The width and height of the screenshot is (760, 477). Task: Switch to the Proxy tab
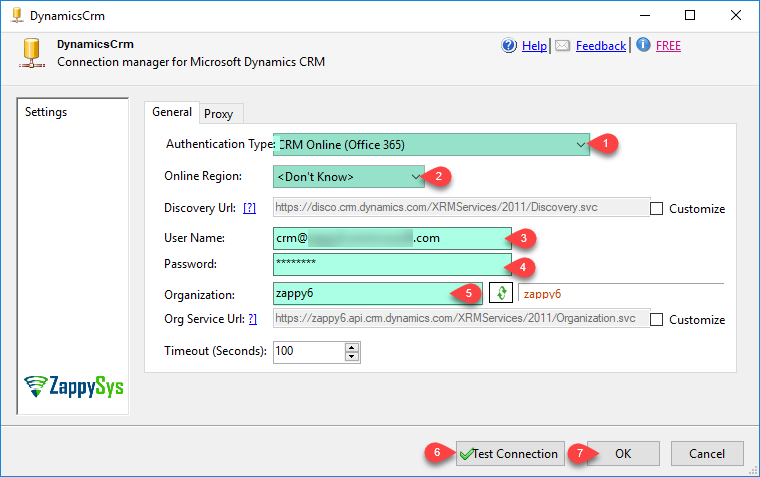[x=219, y=114]
